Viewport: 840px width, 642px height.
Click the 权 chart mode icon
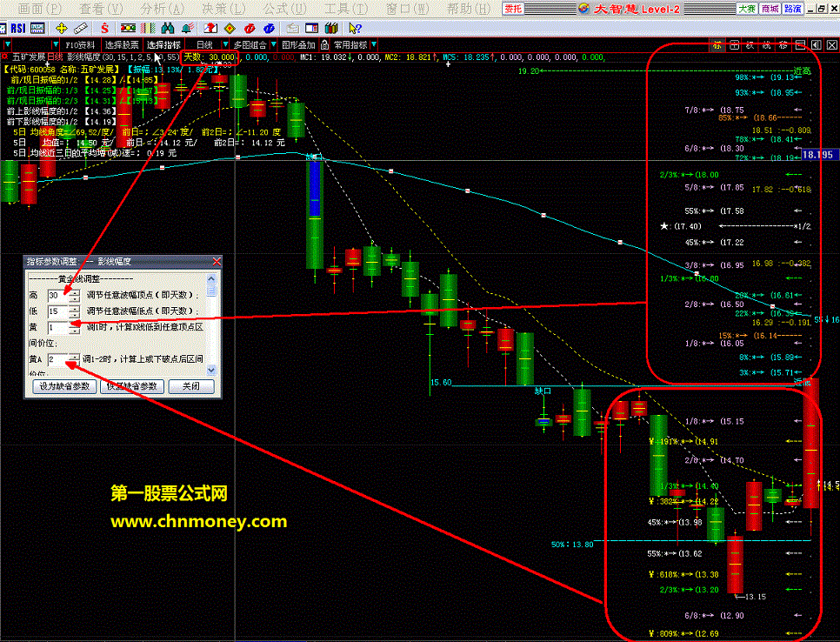(750, 45)
